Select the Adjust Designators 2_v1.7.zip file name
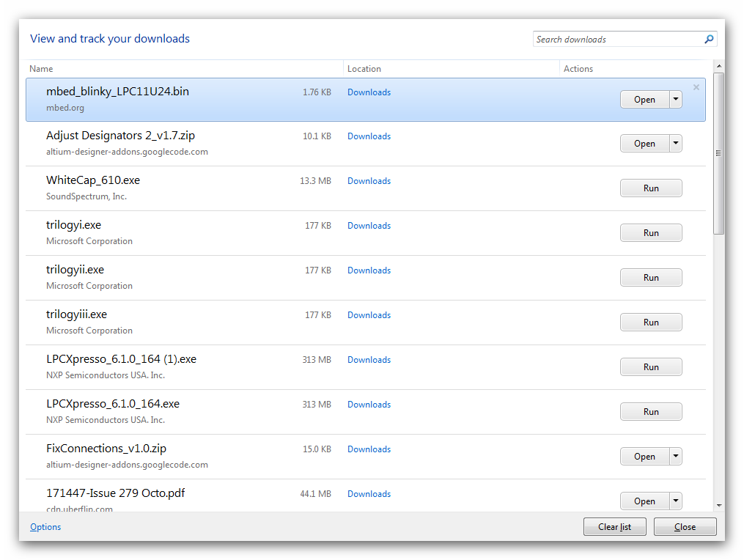This screenshot has width=744, height=560. pos(120,136)
